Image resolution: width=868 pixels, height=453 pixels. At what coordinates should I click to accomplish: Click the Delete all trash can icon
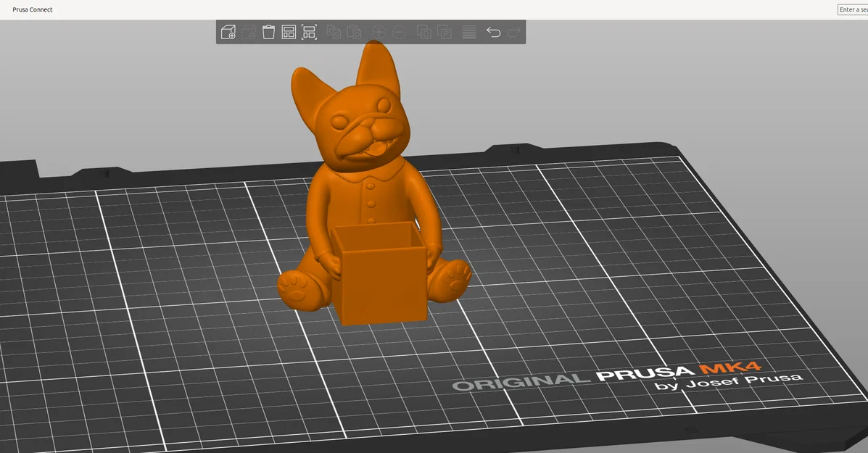click(x=268, y=32)
